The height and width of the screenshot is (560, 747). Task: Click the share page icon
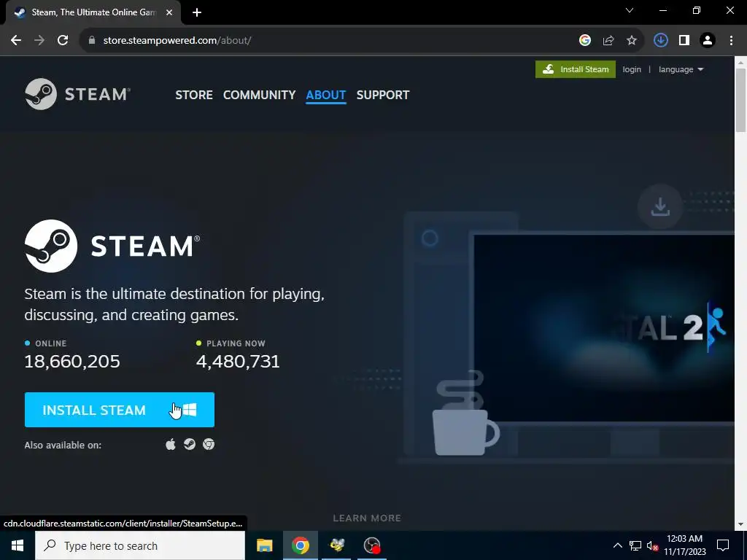coord(608,41)
